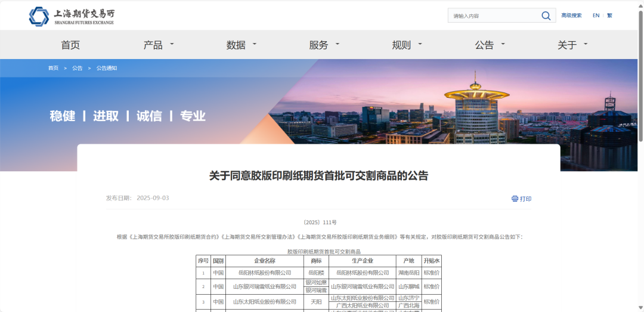Click the printer icon beside 打印
644x312 pixels.
pos(515,199)
